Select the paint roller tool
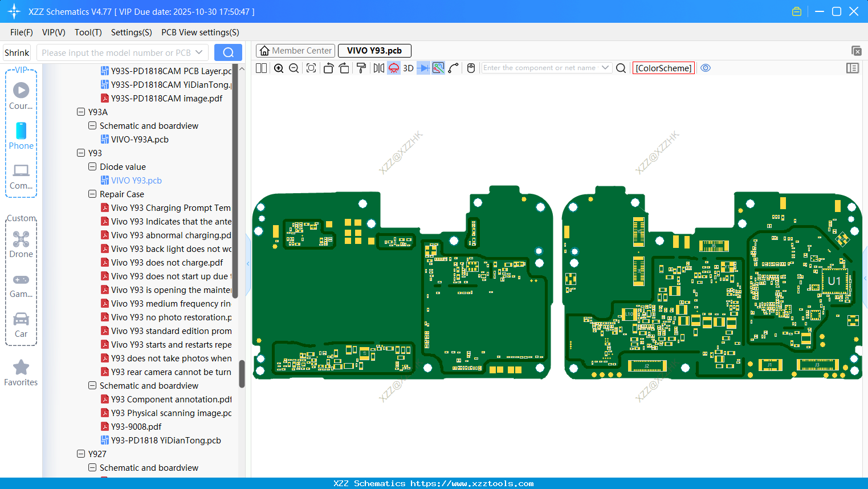 (361, 68)
